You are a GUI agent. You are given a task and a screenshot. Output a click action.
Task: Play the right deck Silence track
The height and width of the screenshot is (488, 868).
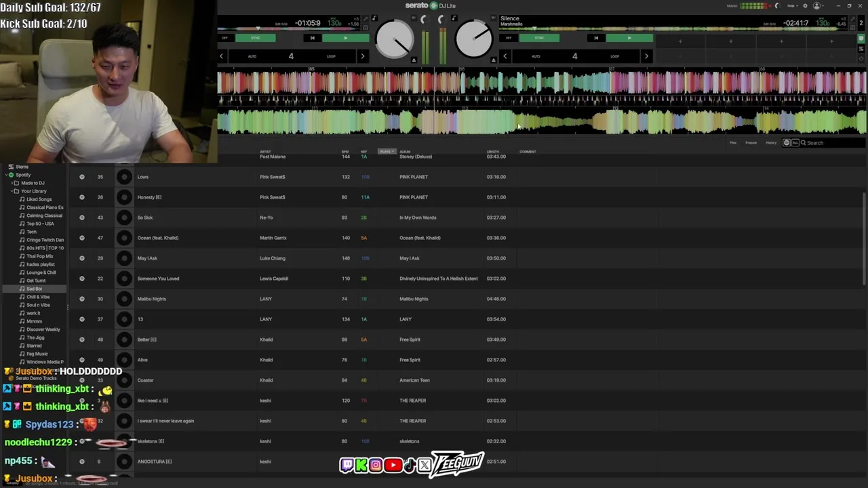click(629, 38)
